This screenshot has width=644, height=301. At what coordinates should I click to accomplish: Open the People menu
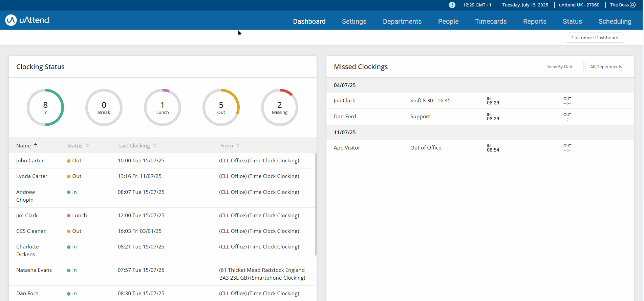(448, 21)
